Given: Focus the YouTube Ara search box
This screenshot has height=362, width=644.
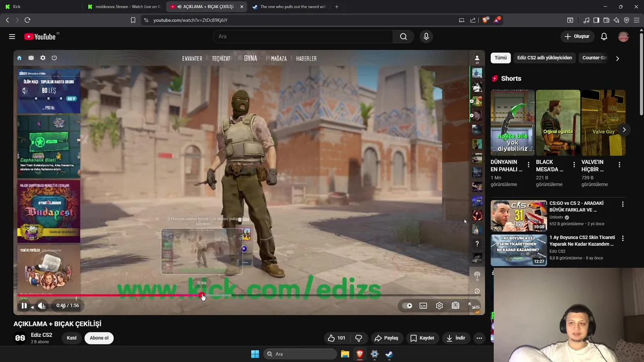Looking at the screenshot, I should click(304, 36).
